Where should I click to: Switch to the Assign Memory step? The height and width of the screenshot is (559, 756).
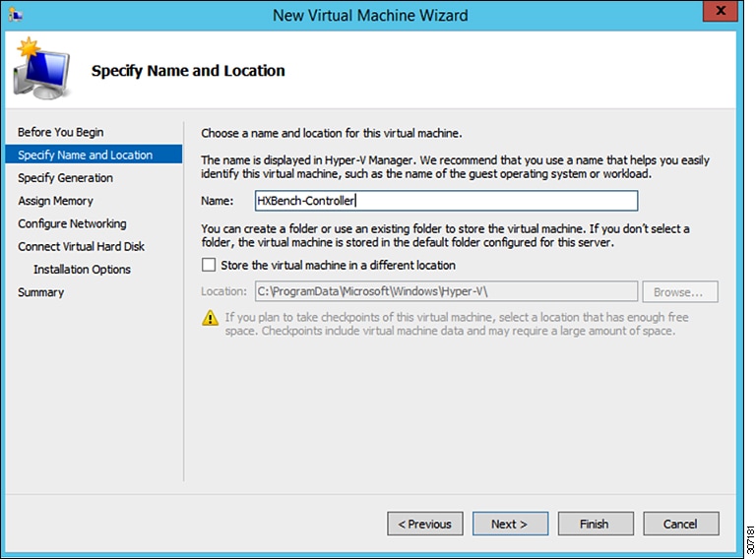56,201
